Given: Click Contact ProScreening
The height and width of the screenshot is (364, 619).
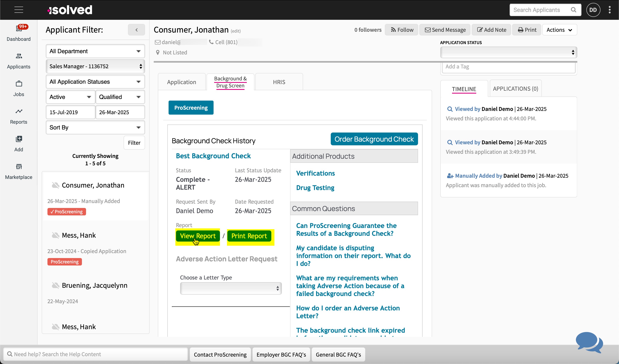Looking at the screenshot, I should pyautogui.click(x=220, y=355).
